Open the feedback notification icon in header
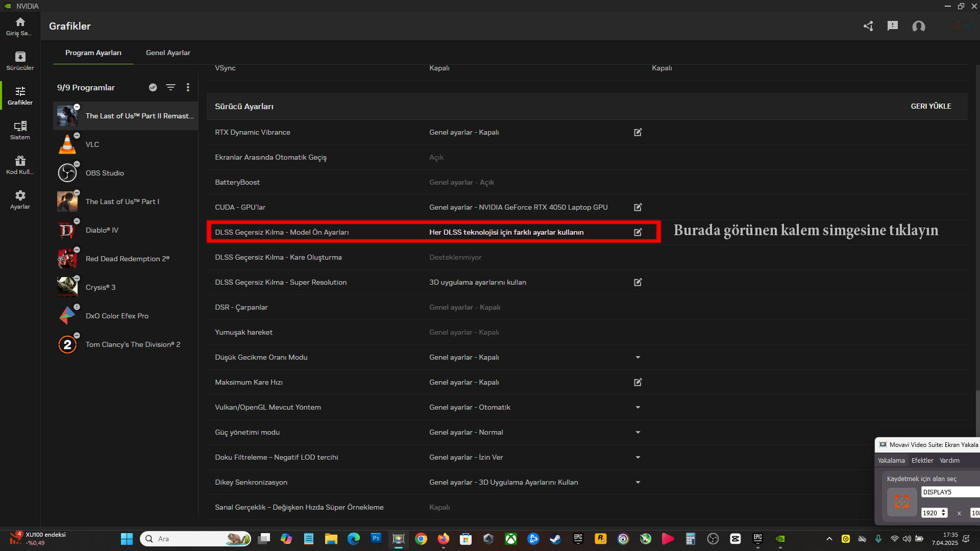 click(892, 26)
